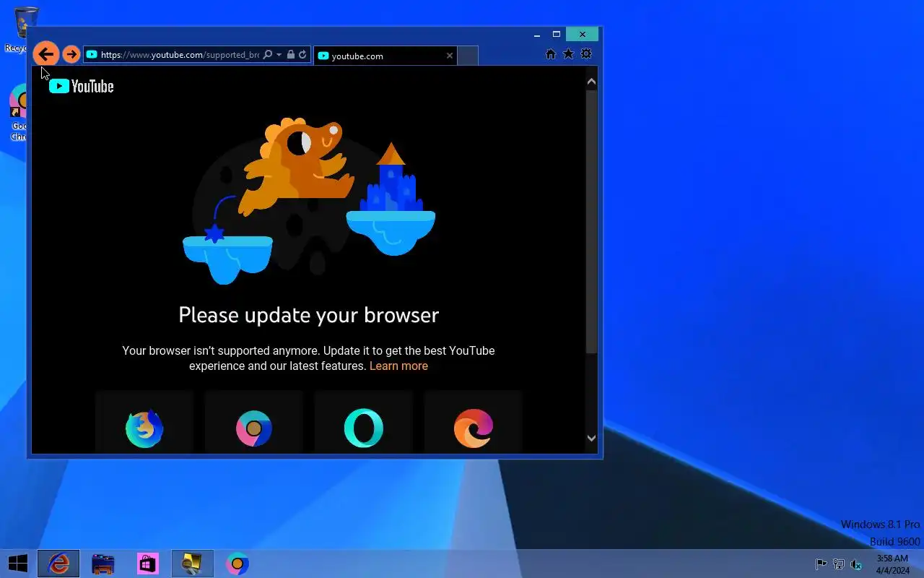The image size is (924, 578).
Task: Minimize the Internet Explorer window
Action: tap(537, 35)
